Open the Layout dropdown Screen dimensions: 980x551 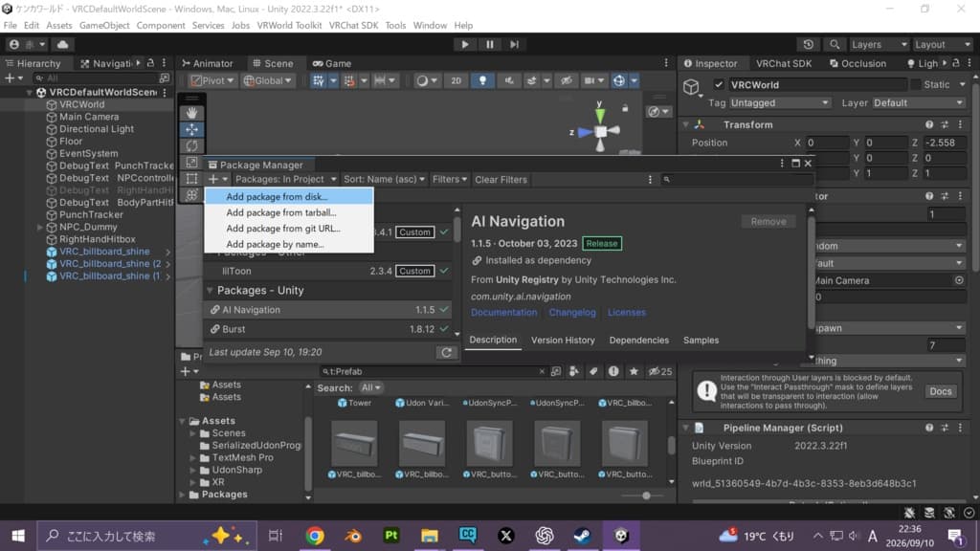click(x=942, y=44)
